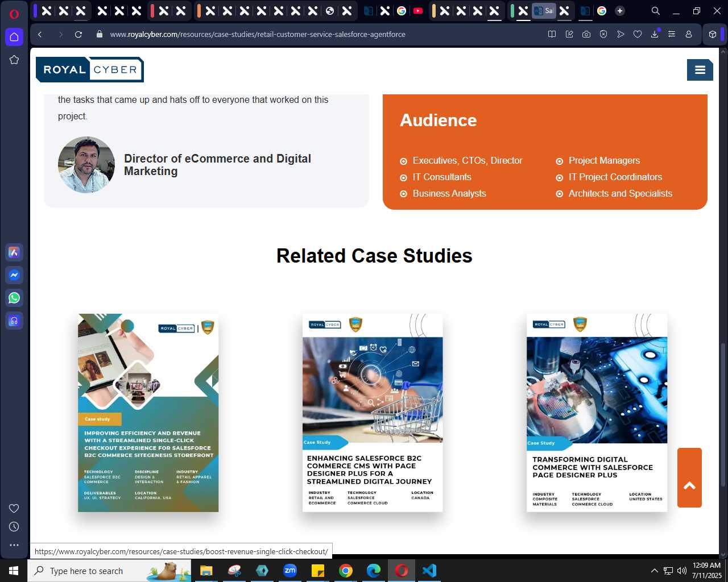Open Facebook Messenger in the sidebar
This screenshot has height=582, width=728.
click(14, 275)
